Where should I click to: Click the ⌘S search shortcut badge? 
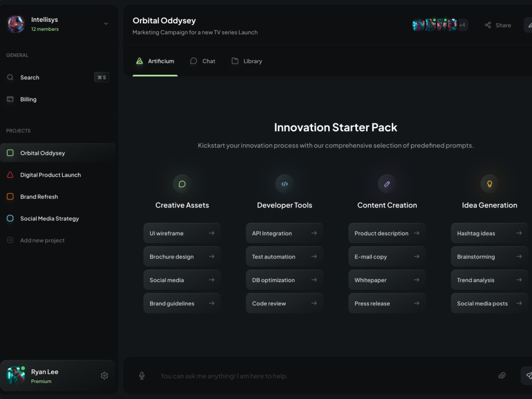pos(102,77)
